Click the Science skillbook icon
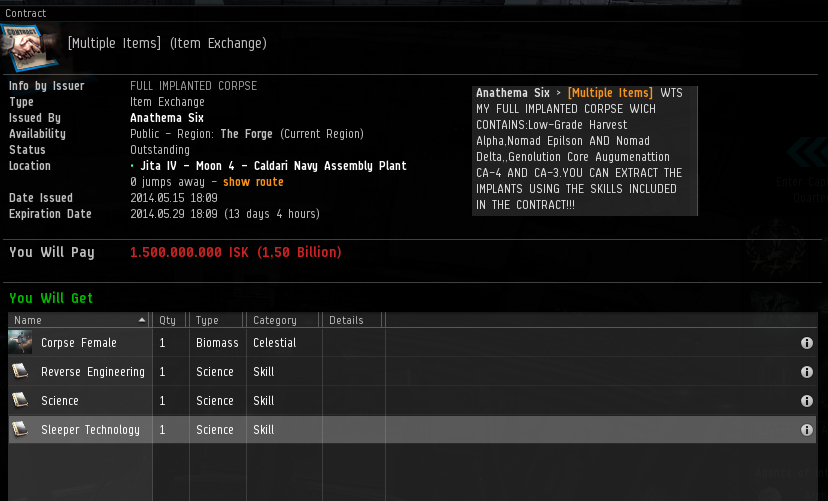Image resolution: width=828 pixels, height=501 pixels. [20, 400]
